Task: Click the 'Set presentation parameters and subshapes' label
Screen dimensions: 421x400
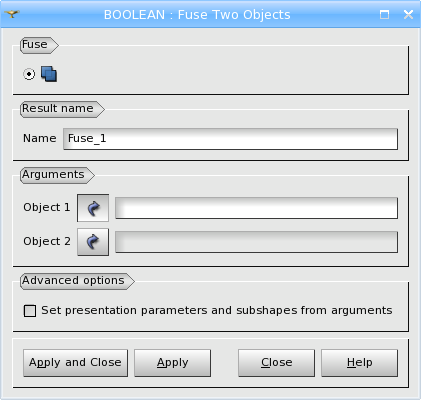Action: point(217,310)
